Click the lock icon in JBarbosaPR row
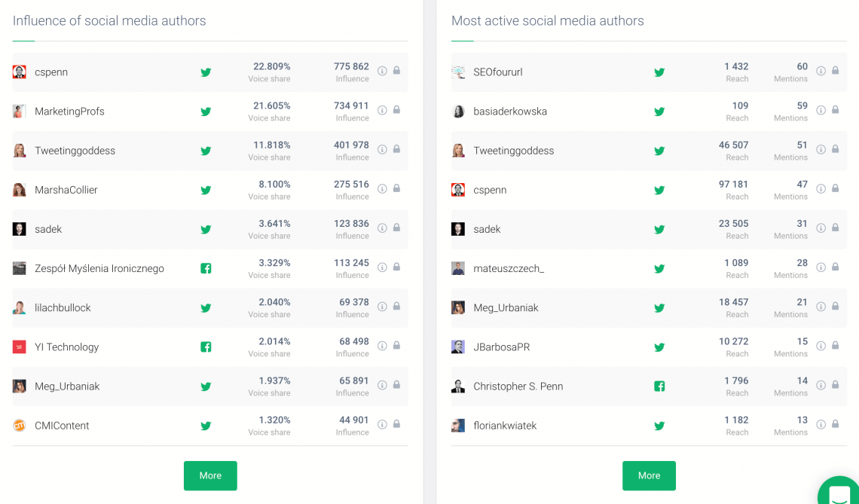Image resolution: width=859 pixels, height=504 pixels. (x=836, y=345)
